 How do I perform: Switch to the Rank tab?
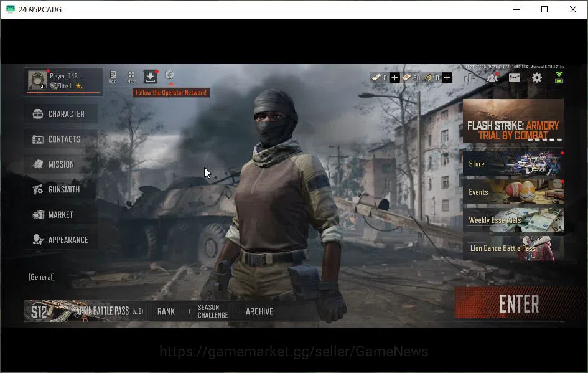pos(166,311)
